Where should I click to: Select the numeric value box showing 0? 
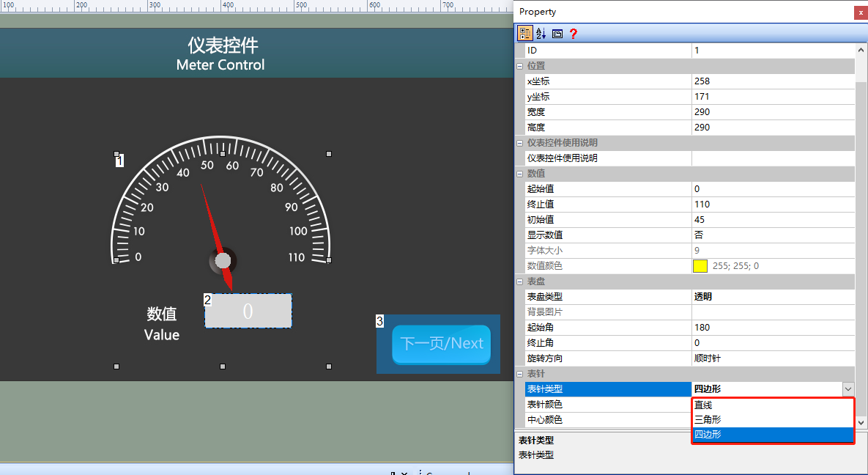point(248,311)
